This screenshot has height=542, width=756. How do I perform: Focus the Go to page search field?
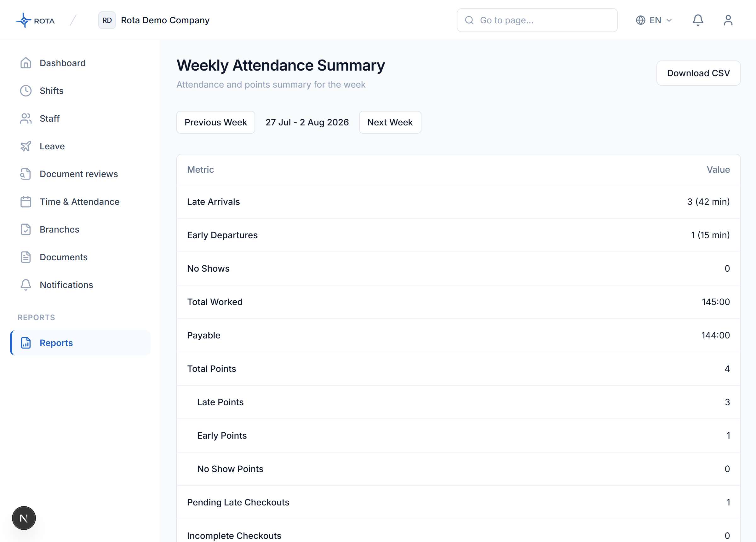[537, 20]
